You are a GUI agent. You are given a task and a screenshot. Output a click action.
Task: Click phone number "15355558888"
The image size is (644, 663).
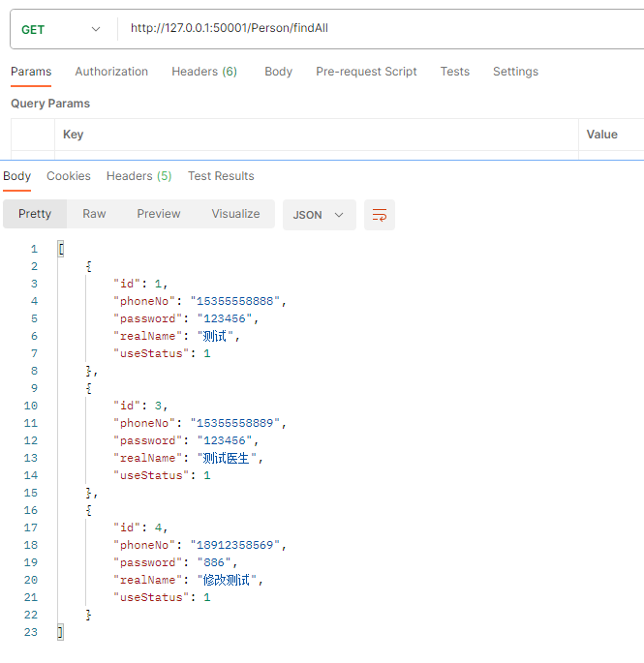click(235, 301)
